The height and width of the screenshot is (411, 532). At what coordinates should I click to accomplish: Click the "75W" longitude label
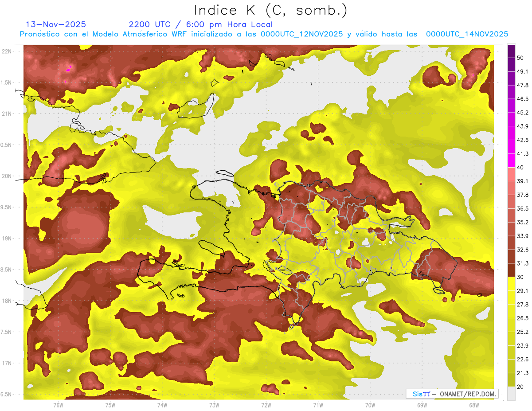click(110, 405)
